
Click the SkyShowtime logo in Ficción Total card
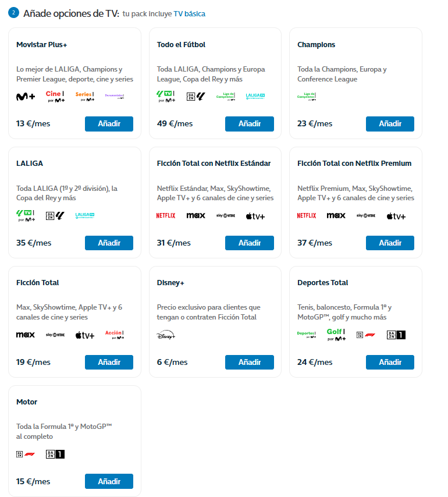(55, 335)
